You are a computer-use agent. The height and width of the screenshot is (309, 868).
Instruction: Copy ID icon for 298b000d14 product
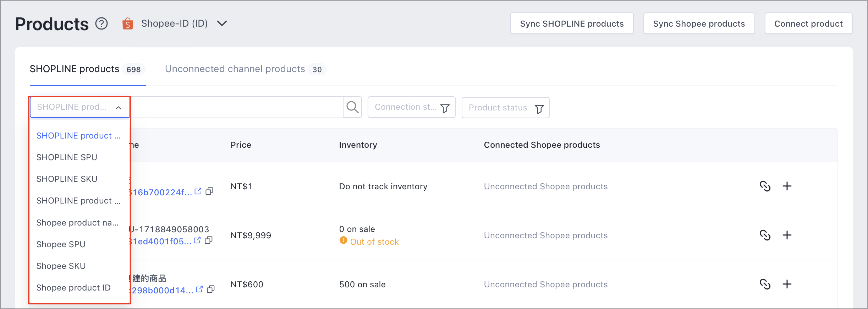point(211,289)
